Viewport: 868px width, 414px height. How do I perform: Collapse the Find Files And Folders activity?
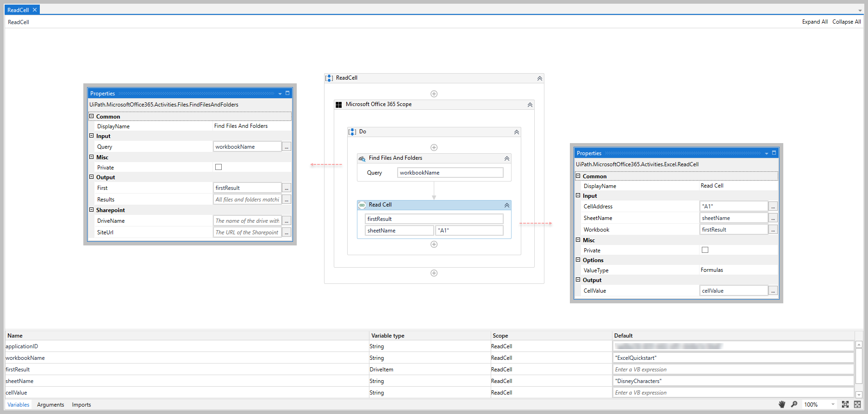point(507,159)
